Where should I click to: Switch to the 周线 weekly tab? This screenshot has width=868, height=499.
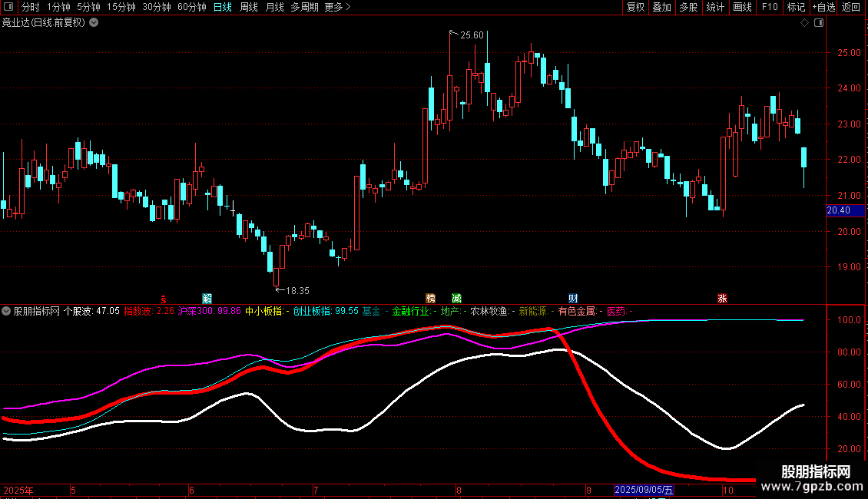tap(249, 8)
